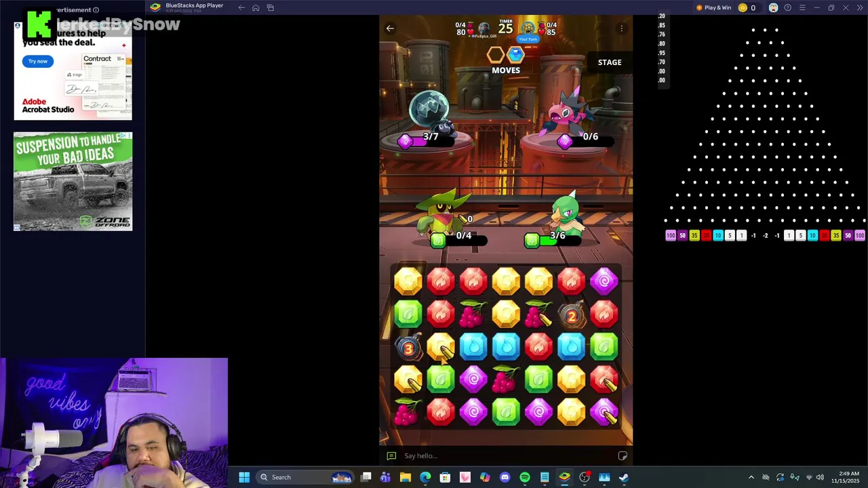The width and height of the screenshot is (868, 488).
Task: Click the gold coin balance icon
Action: tap(743, 7)
